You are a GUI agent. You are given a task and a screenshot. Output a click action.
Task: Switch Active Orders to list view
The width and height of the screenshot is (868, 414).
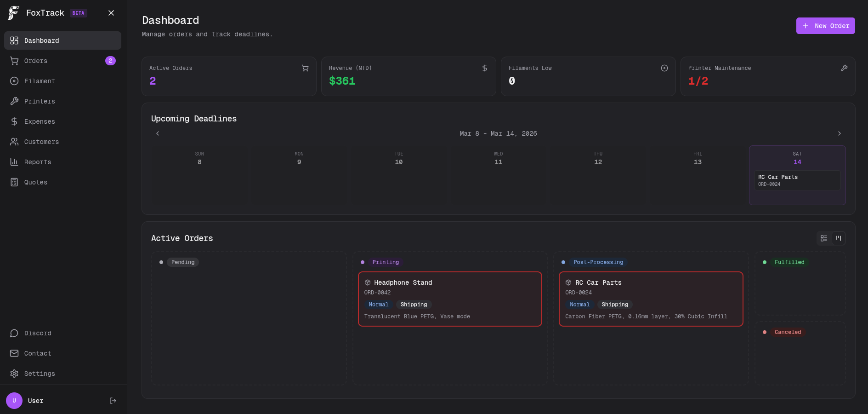click(823, 238)
